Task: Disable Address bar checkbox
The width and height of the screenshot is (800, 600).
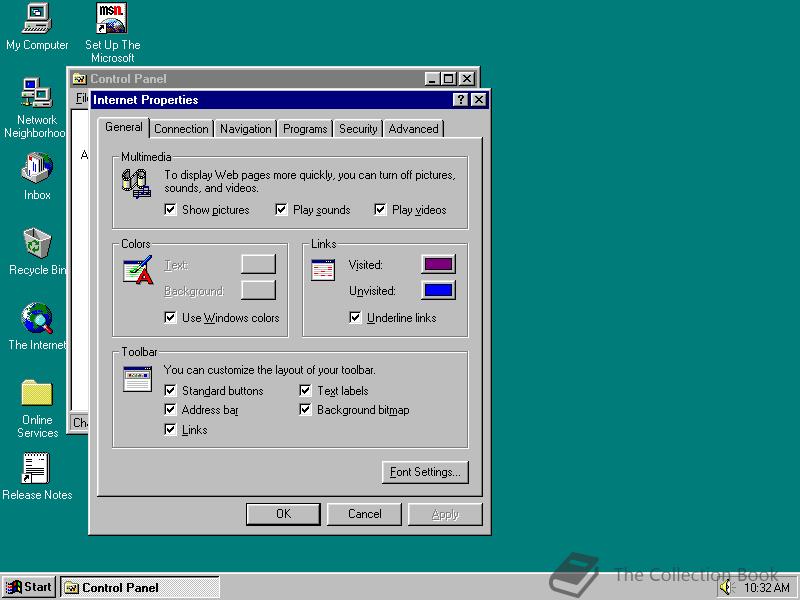Action: pos(170,410)
